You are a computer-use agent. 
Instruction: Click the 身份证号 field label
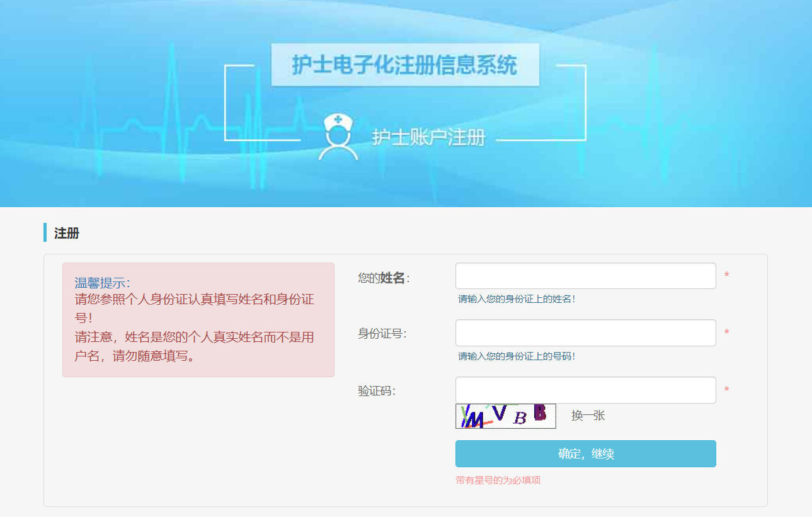click(x=382, y=334)
